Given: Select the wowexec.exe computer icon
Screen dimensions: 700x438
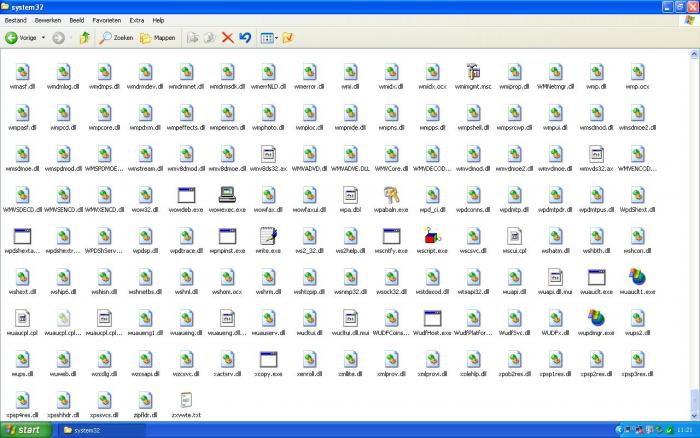Looking at the screenshot, I should coord(227,195).
